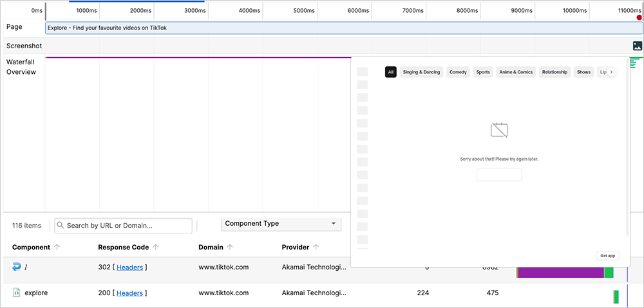Click the Search by URL or Domain field
Screen dimensions: 644x308
124,226
